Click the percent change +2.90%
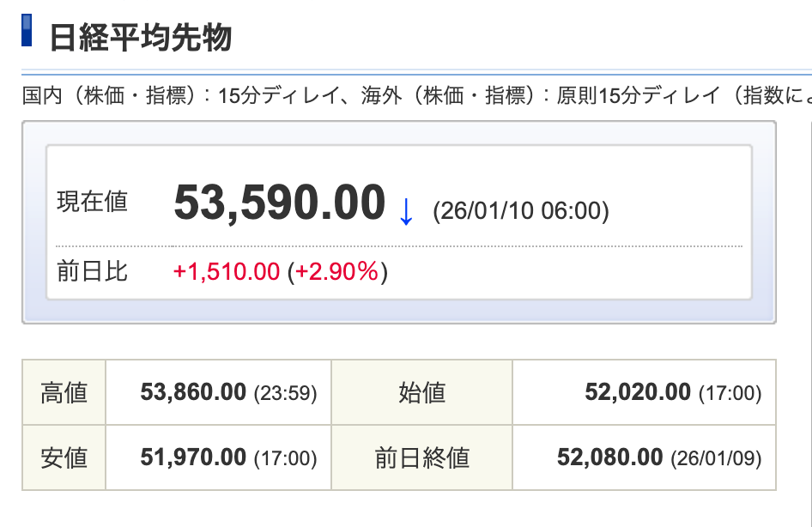Screen dimensions: 812x527 (x=337, y=272)
